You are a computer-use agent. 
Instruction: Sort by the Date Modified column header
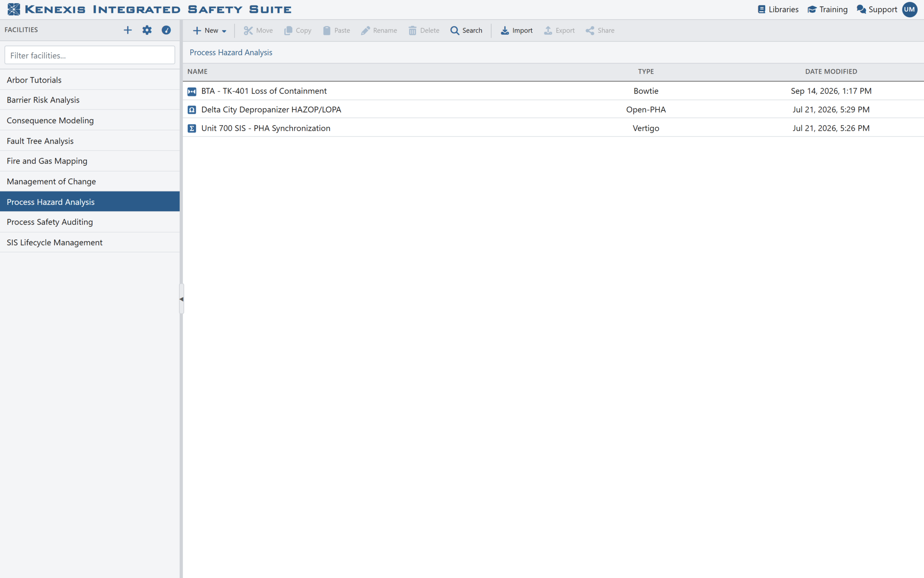(831, 72)
